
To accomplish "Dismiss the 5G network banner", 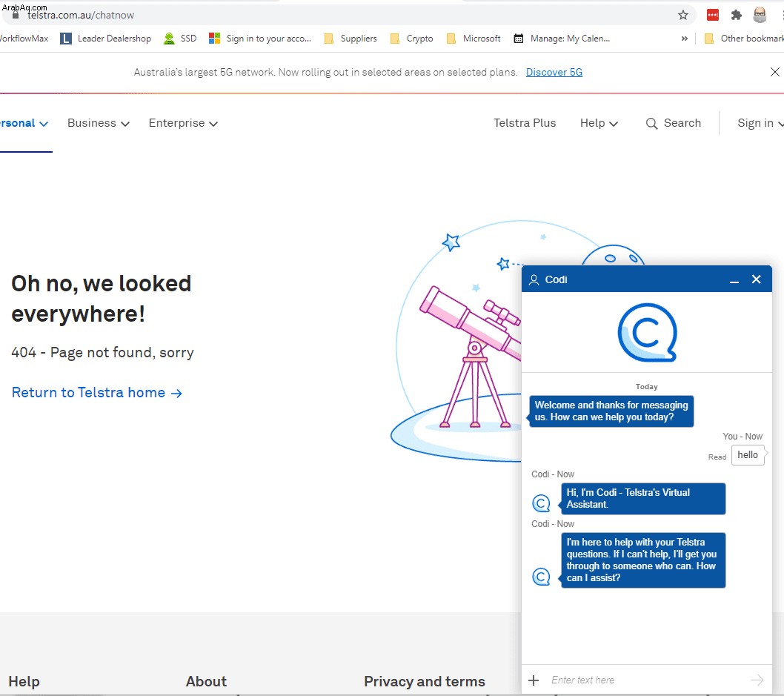I will click(x=774, y=72).
